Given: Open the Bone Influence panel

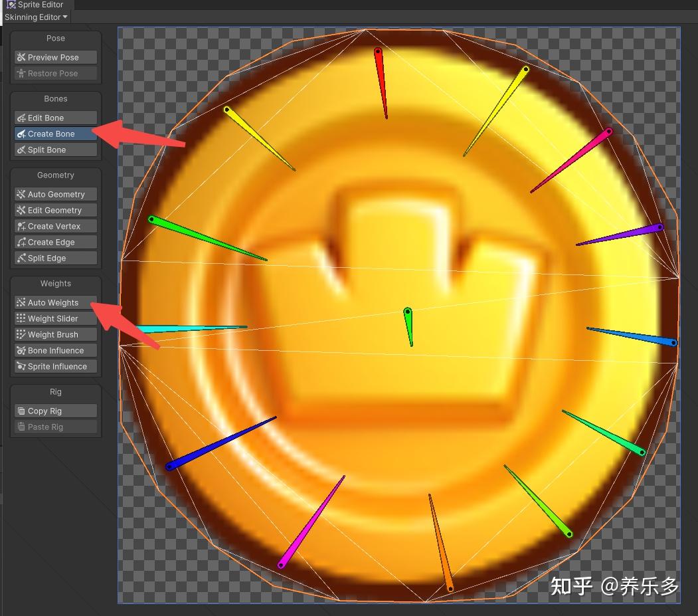Looking at the screenshot, I should (56, 351).
